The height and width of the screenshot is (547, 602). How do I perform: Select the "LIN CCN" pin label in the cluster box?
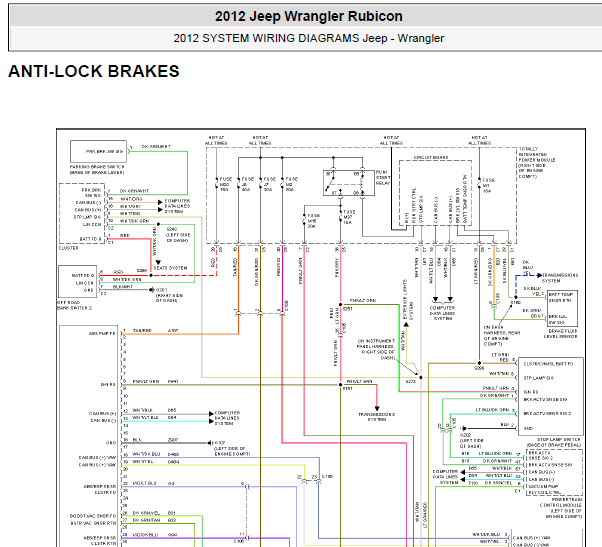click(x=92, y=224)
